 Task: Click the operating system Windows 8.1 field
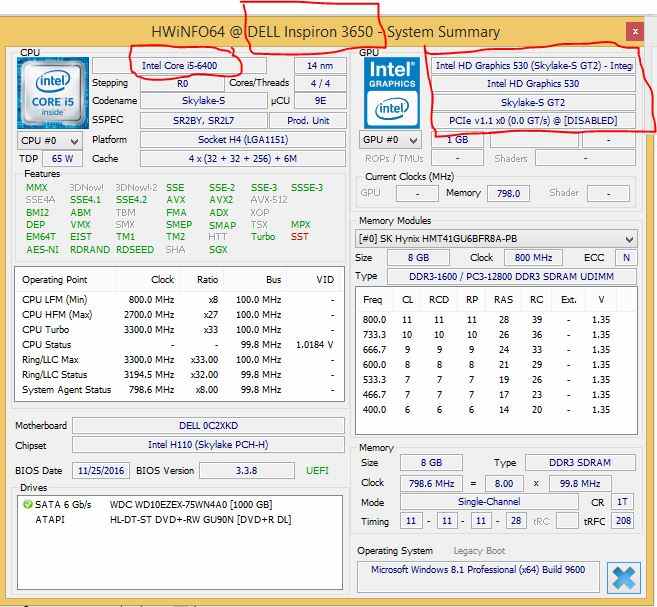480,569
